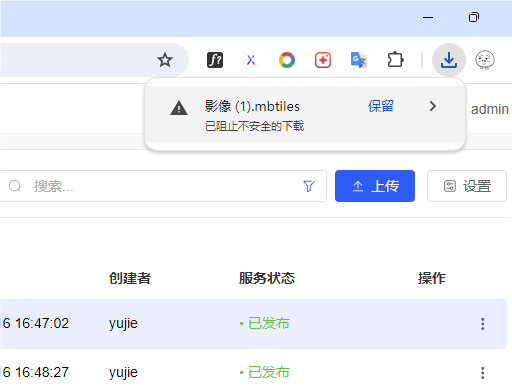This screenshot has height=392, width=512.
Task: Select the 影像 (1).mbtiles file name
Action: 252,106
